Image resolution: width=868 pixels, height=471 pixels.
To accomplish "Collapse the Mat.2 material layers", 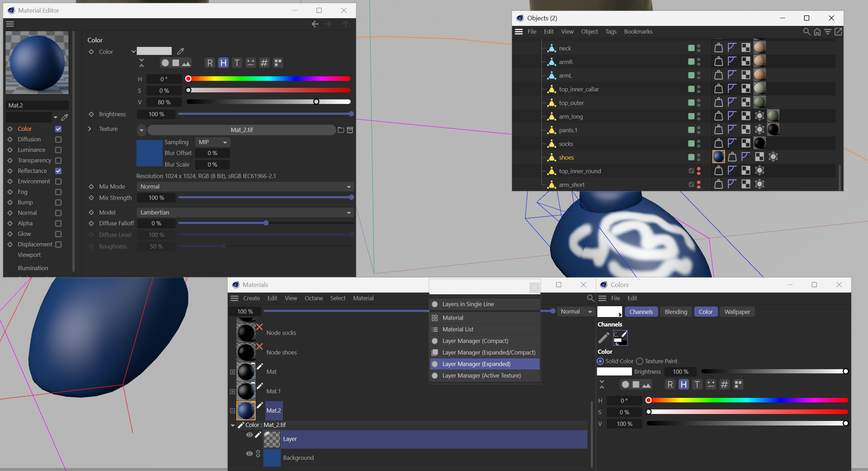I will pos(233,411).
